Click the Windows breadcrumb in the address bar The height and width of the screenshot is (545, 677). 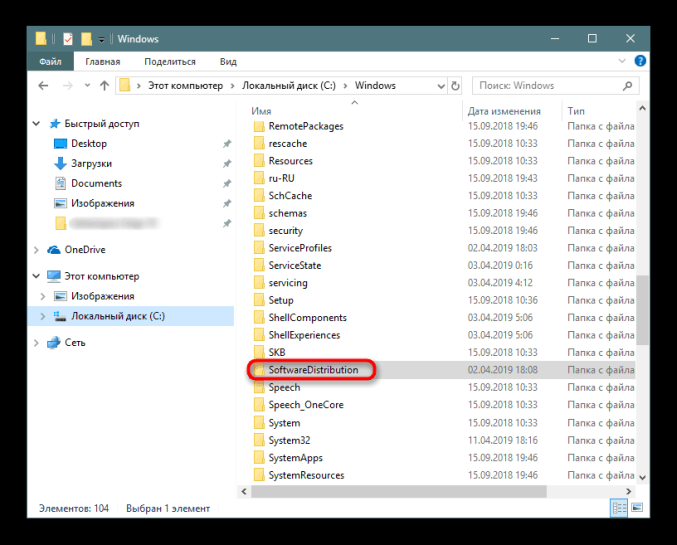[375, 86]
